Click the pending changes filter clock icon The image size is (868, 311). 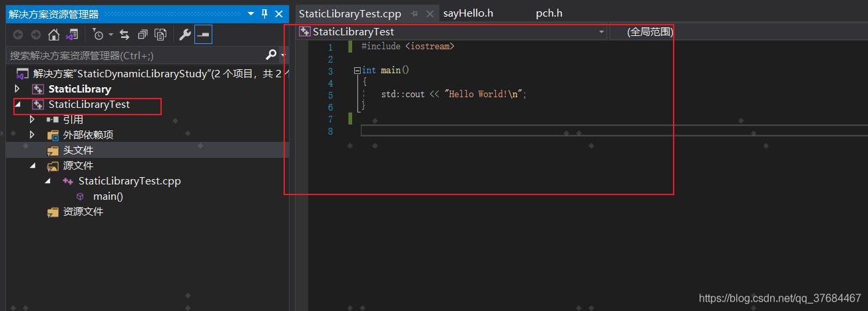[98, 35]
